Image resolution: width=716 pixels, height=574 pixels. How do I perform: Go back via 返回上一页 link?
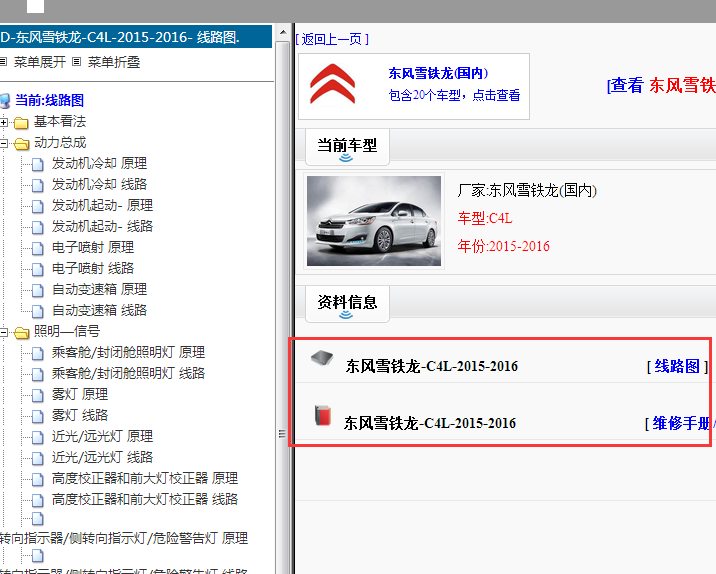coord(332,39)
